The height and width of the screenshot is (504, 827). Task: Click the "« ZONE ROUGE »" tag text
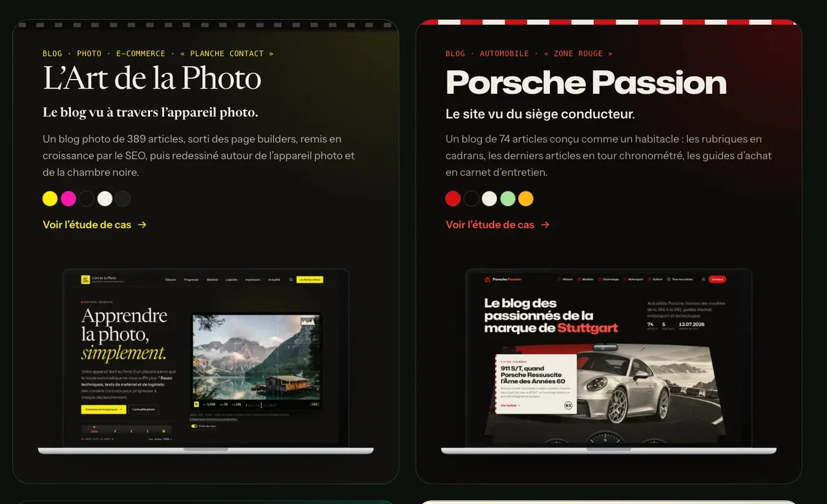pos(578,54)
